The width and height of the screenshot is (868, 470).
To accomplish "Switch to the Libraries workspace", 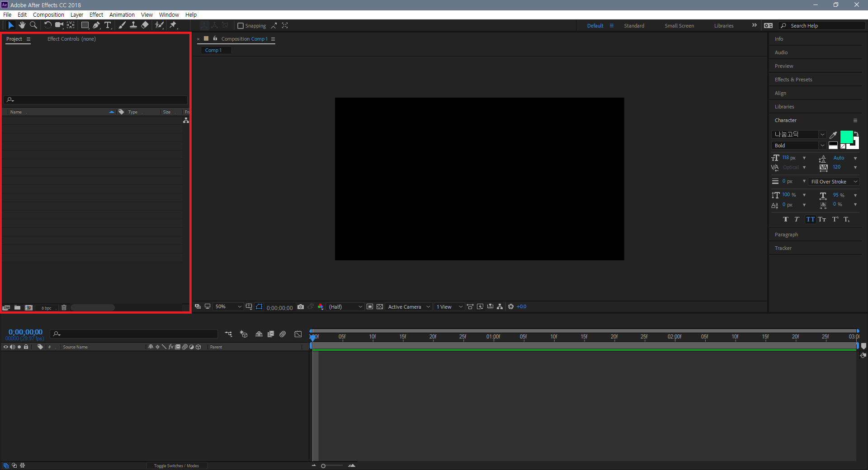I will (724, 26).
